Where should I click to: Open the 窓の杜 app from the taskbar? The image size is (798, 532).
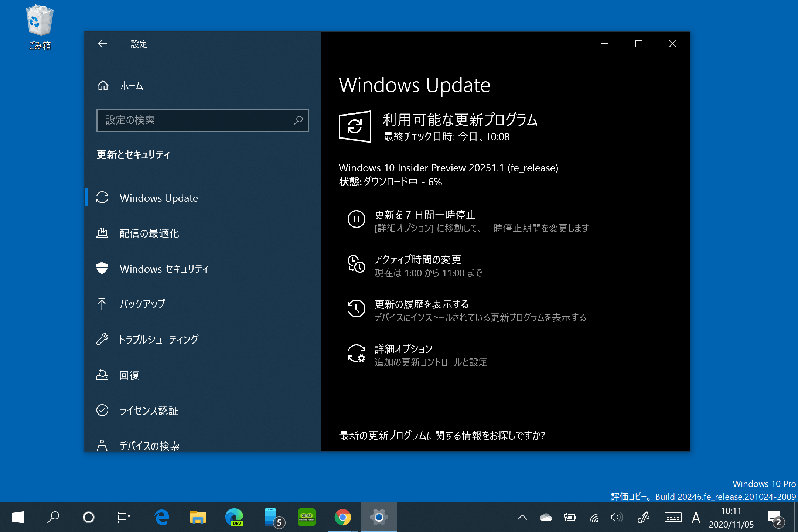coord(307,517)
